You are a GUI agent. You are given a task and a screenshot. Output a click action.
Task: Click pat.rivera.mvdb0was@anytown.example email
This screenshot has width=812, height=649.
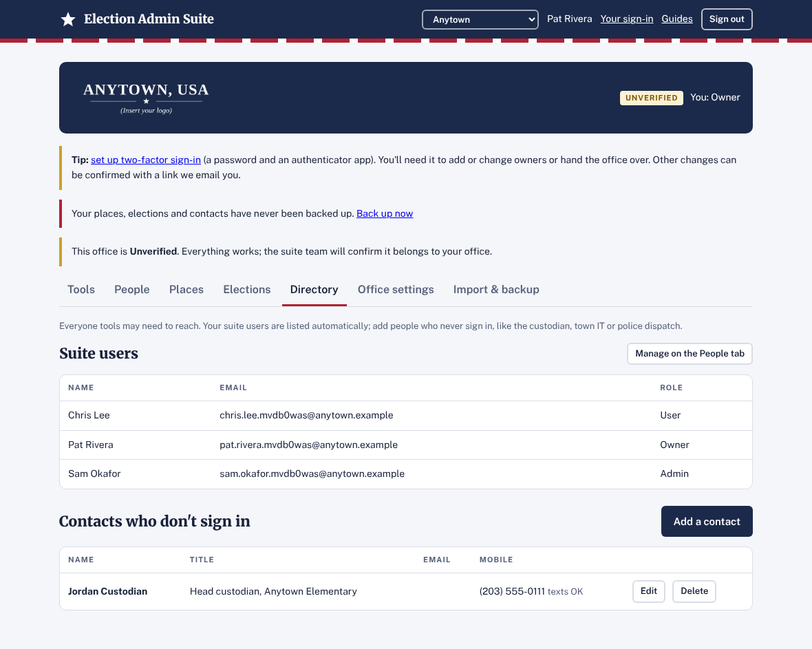[309, 445]
